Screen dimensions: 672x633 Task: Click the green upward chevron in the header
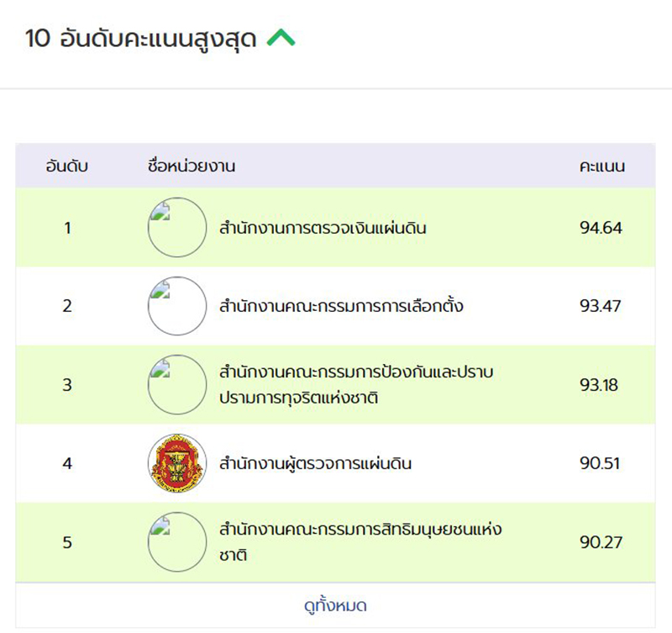click(x=281, y=37)
